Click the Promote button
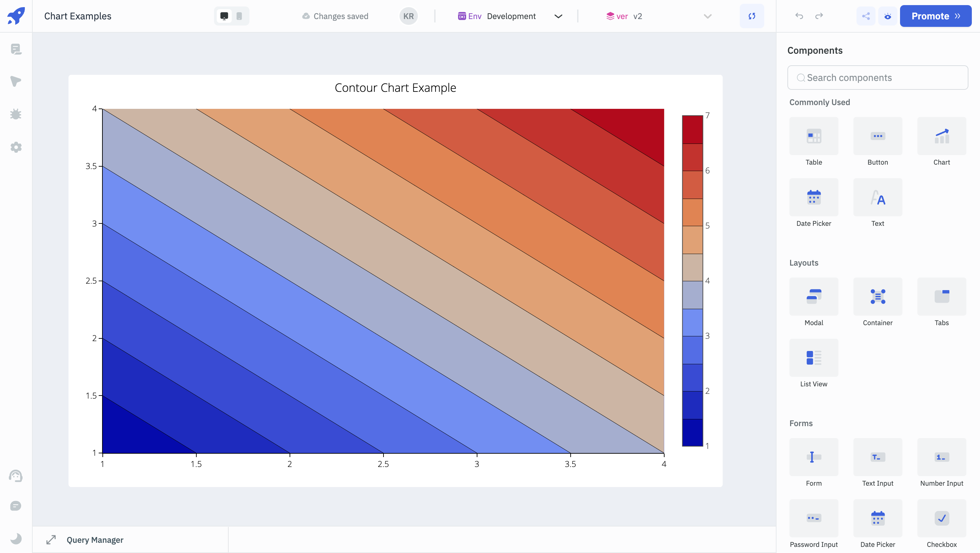The height and width of the screenshot is (553, 980). (x=935, y=16)
